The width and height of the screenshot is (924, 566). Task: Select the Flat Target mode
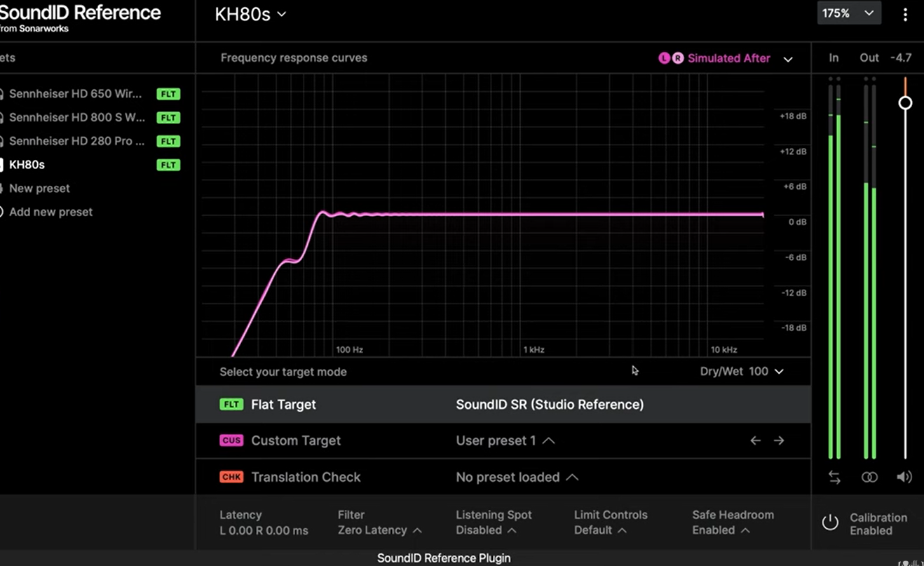[x=283, y=405]
